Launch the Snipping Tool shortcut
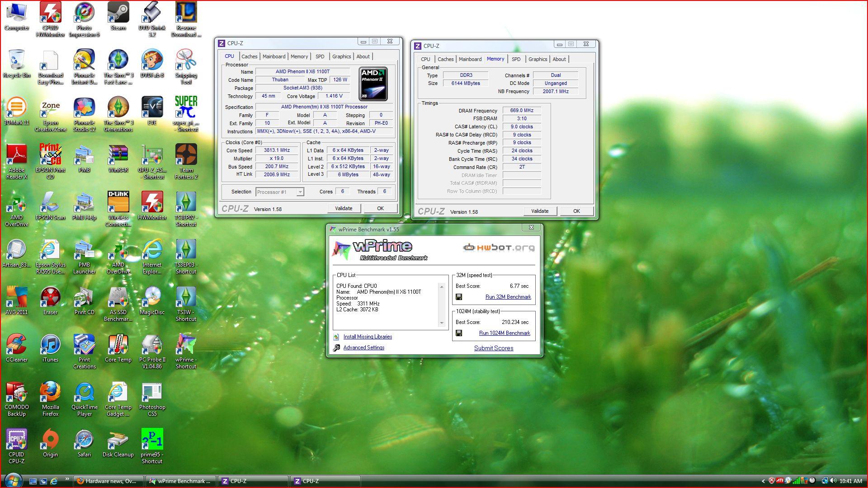The width and height of the screenshot is (868, 488). click(186, 66)
